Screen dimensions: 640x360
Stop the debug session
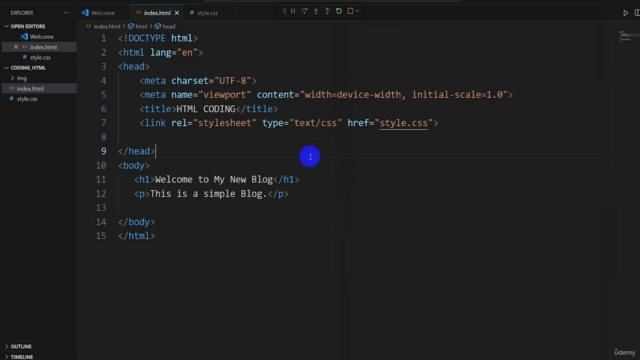(x=350, y=11)
